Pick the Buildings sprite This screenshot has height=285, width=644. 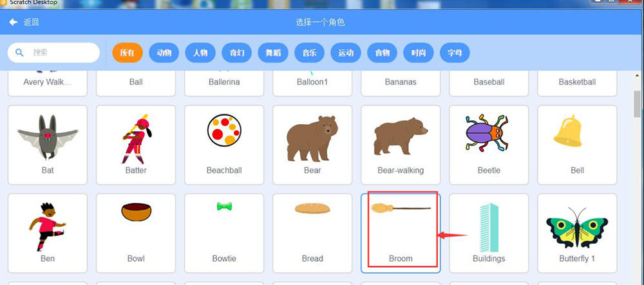click(x=489, y=234)
